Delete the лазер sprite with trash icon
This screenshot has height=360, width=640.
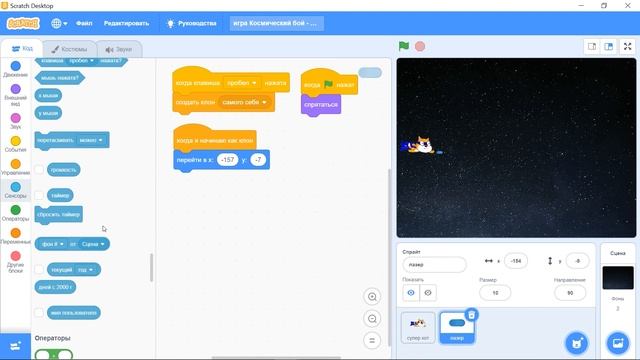pyautogui.click(x=471, y=315)
